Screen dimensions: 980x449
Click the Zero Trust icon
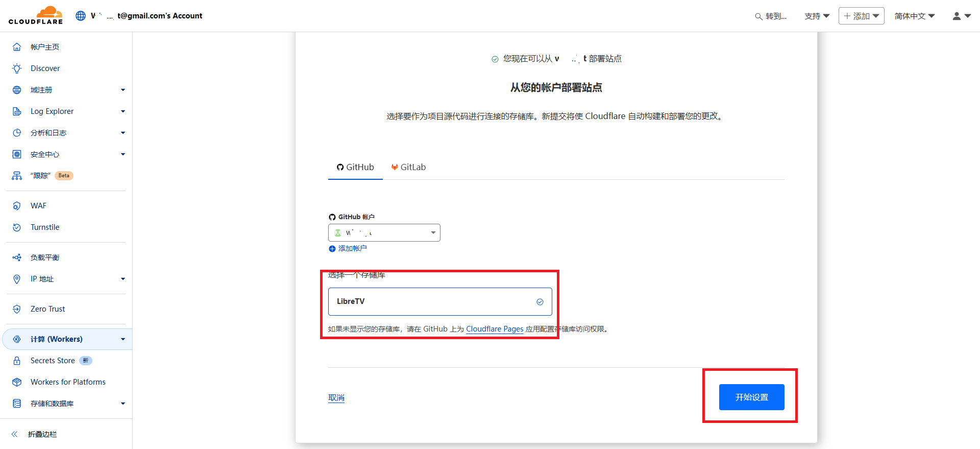point(17,309)
